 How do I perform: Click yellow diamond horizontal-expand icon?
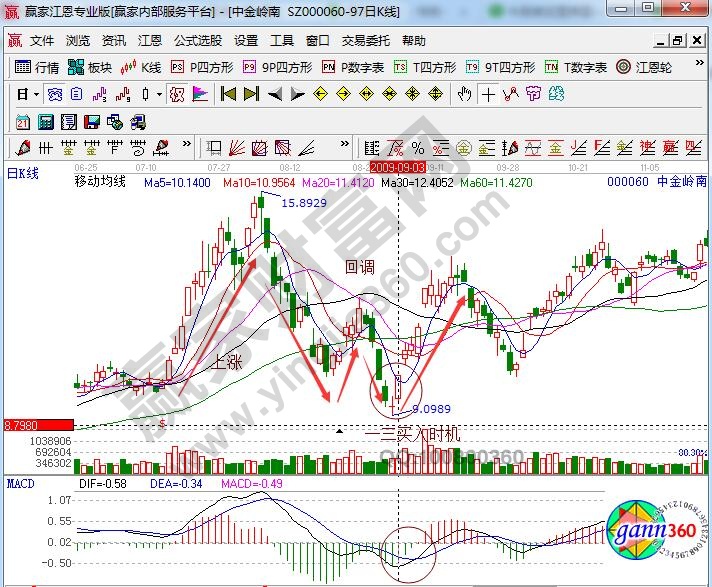(366, 94)
